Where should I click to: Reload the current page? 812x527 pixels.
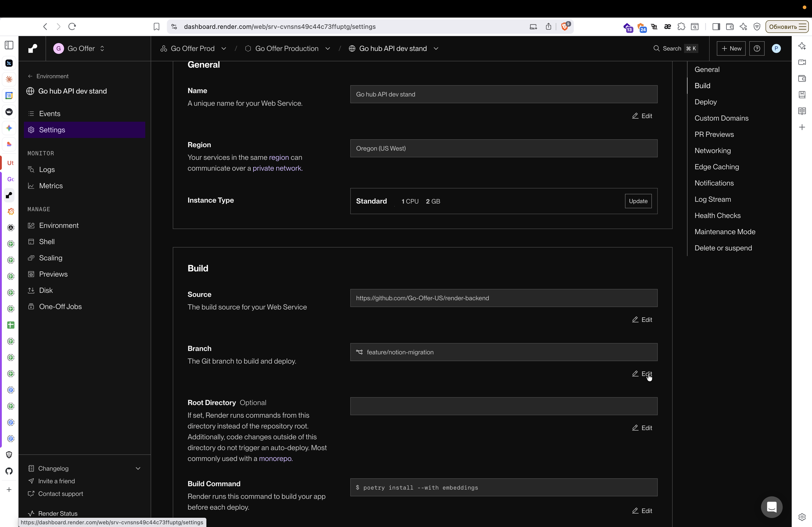click(x=72, y=27)
